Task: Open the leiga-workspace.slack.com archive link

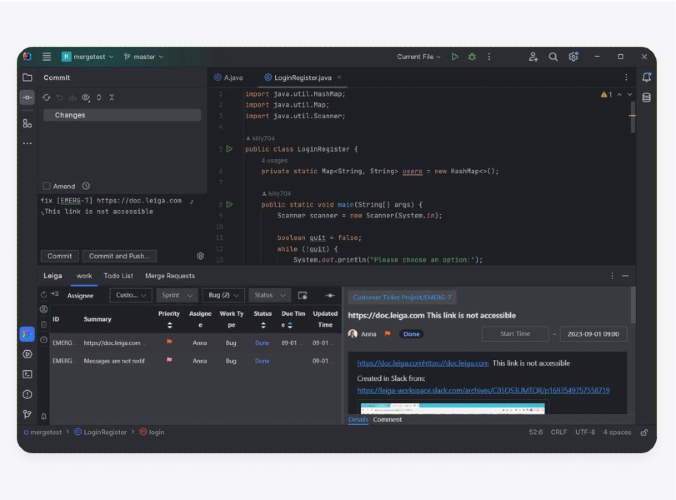Action: coord(483,391)
